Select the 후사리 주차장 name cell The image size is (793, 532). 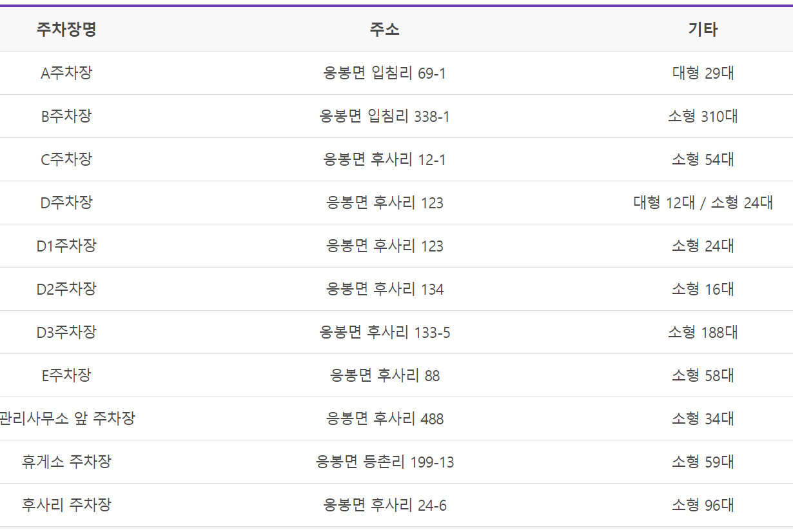coord(66,505)
